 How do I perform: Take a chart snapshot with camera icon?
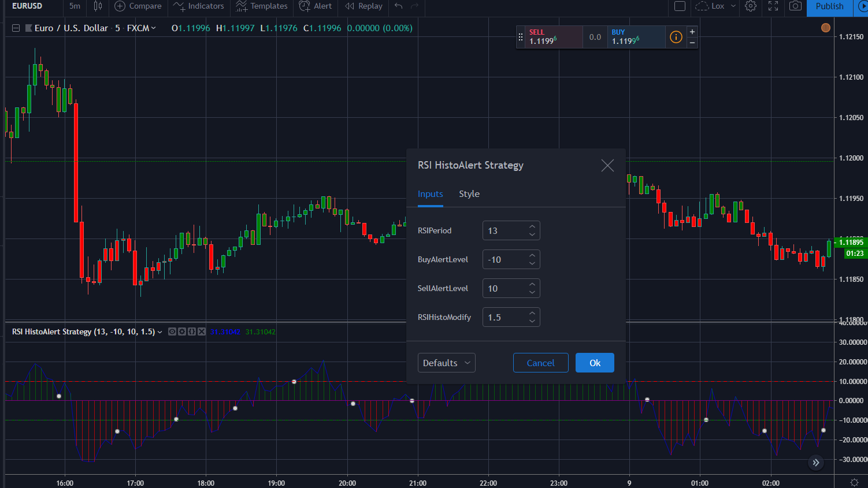click(x=796, y=6)
